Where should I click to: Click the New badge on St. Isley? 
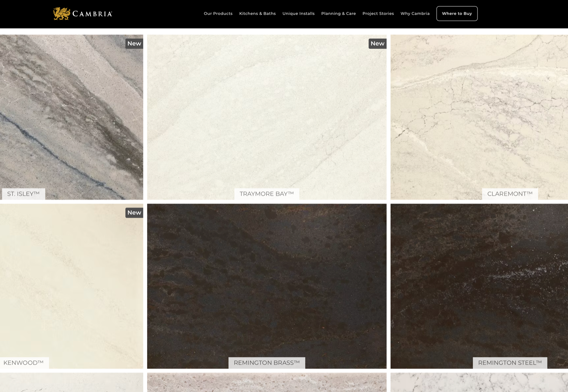(134, 44)
